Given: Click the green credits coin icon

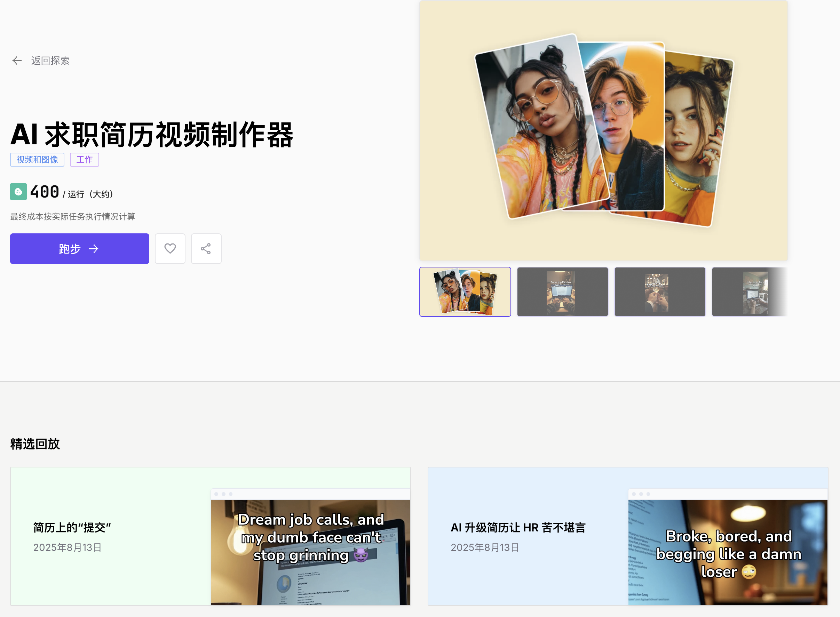Looking at the screenshot, I should coord(18,192).
